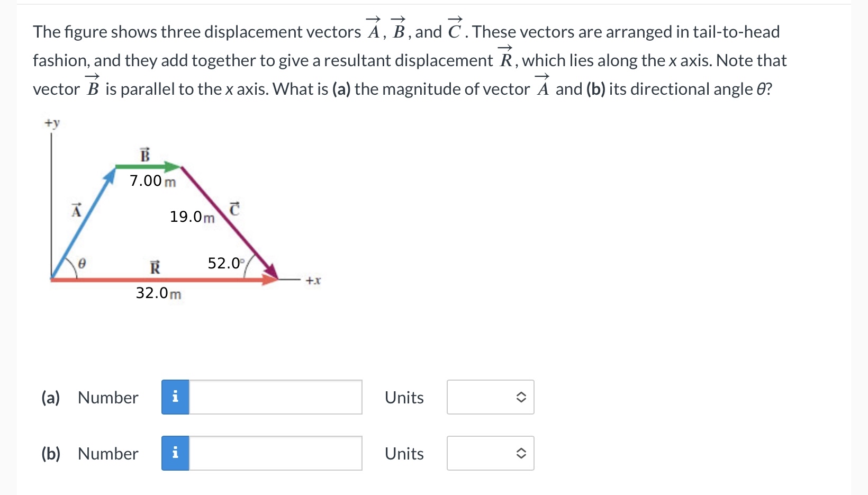The width and height of the screenshot is (868, 495).
Task: Click the 19.0 m label on vector C
Action: 192,217
